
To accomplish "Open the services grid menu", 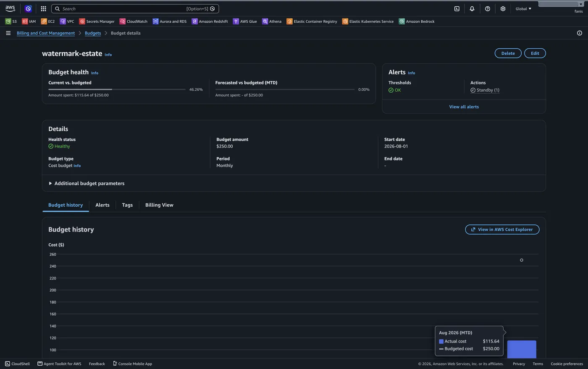I will click(x=43, y=8).
